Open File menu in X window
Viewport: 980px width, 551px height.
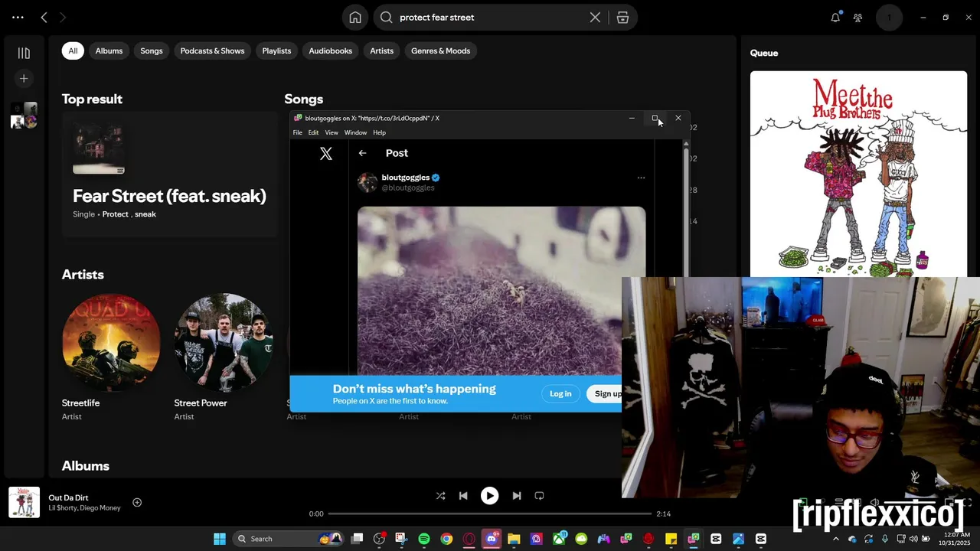coord(298,132)
